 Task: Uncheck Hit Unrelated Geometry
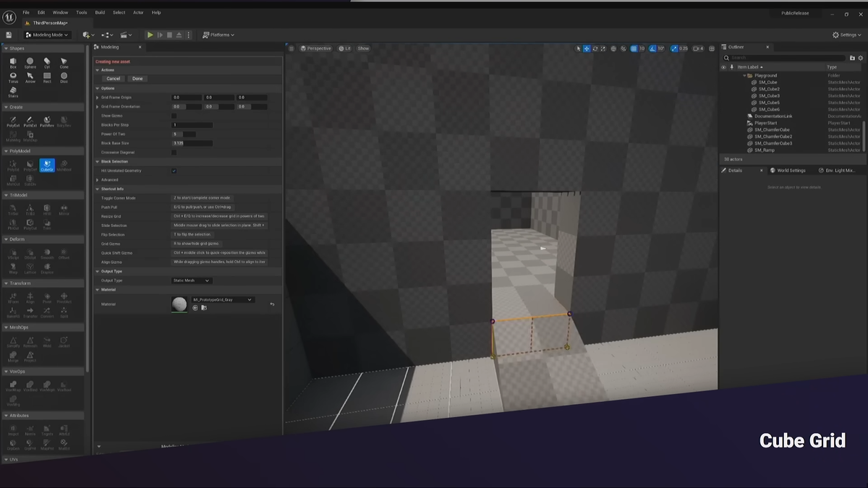click(174, 170)
